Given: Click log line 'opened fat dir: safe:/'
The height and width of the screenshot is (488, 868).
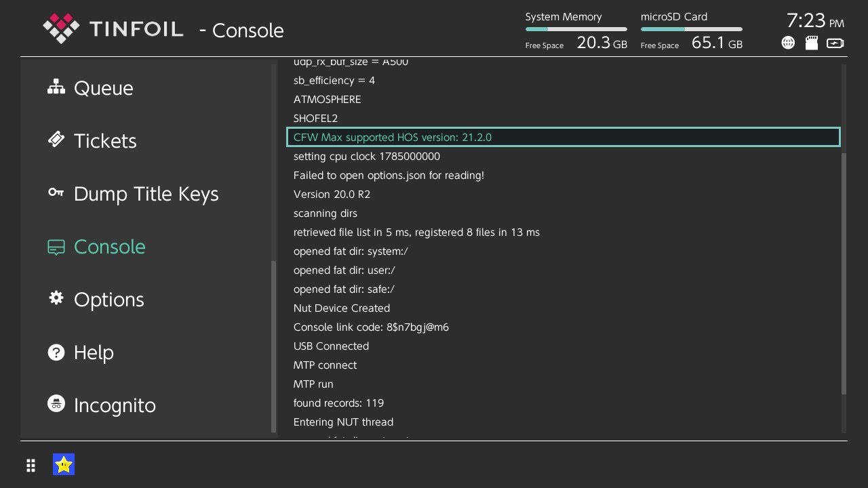Looking at the screenshot, I should (x=344, y=289).
